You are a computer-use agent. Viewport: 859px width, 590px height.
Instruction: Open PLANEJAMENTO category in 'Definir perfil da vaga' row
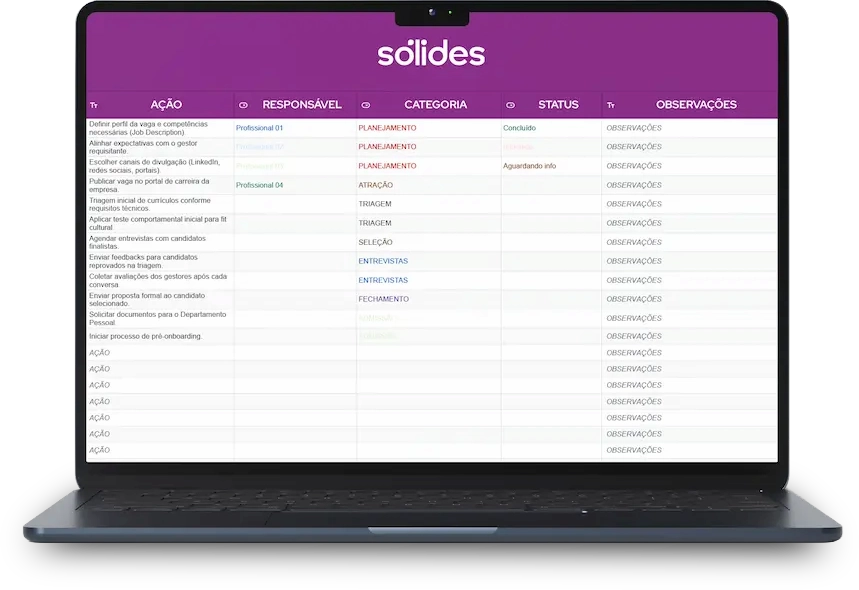429,128
